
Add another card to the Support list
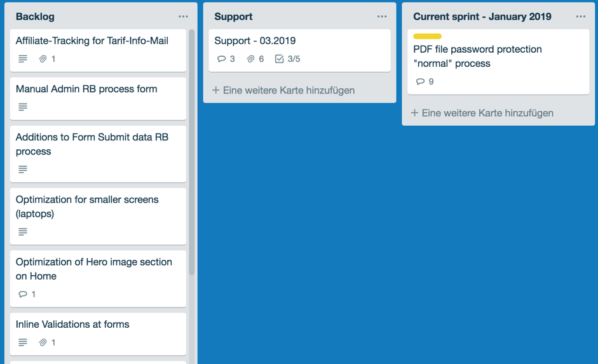[x=283, y=90]
